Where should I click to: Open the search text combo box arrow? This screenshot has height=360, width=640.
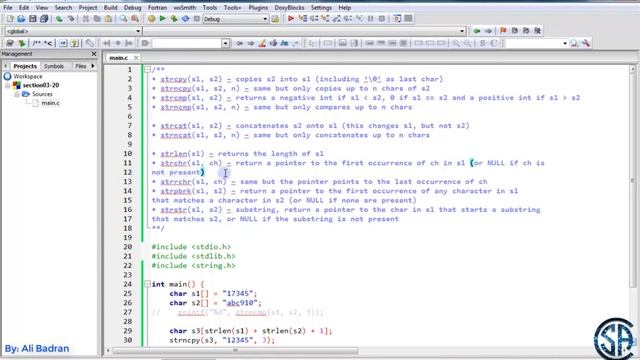click(225, 43)
